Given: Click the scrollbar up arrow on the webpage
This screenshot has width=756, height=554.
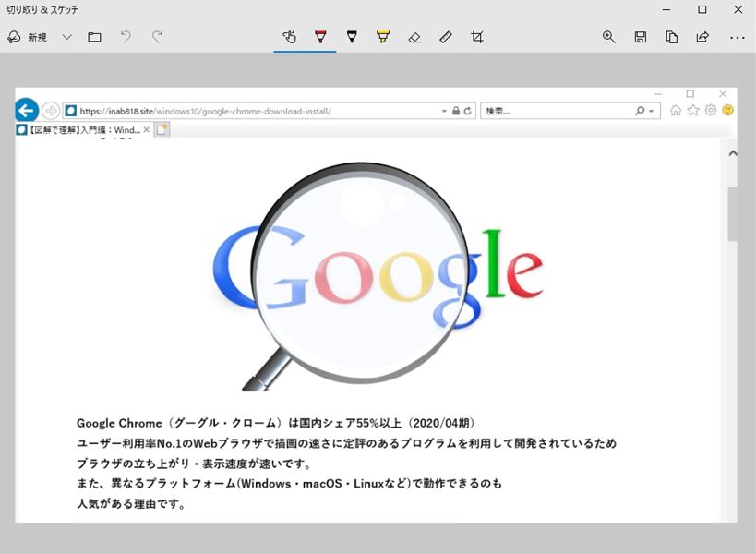Looking at the screenshot, I should pyautogui.click(x=733, y=153).
